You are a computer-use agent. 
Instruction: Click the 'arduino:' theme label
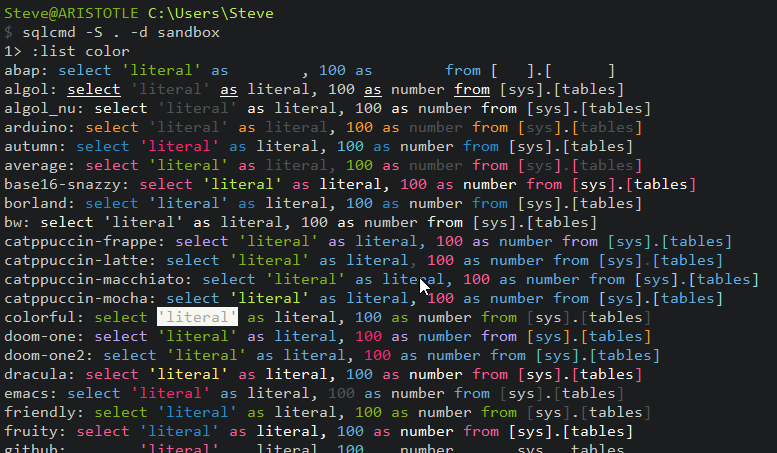click(40, 127)
